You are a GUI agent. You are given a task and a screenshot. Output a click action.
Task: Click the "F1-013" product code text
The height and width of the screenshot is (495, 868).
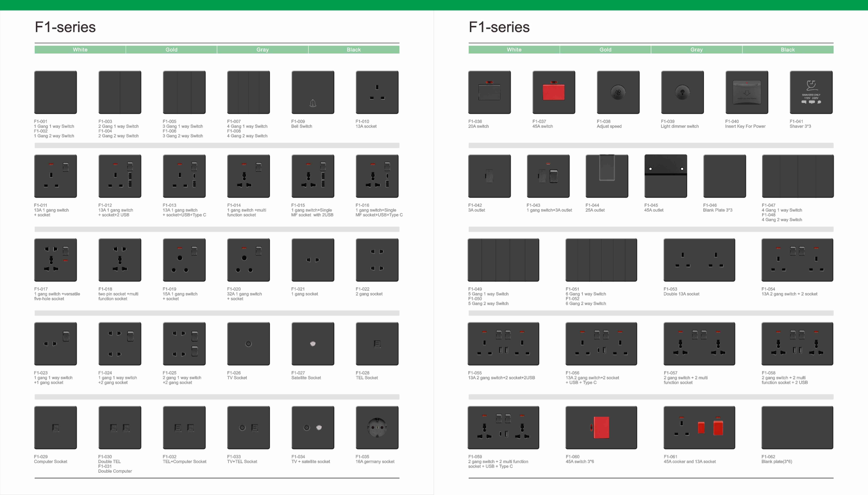169,205
